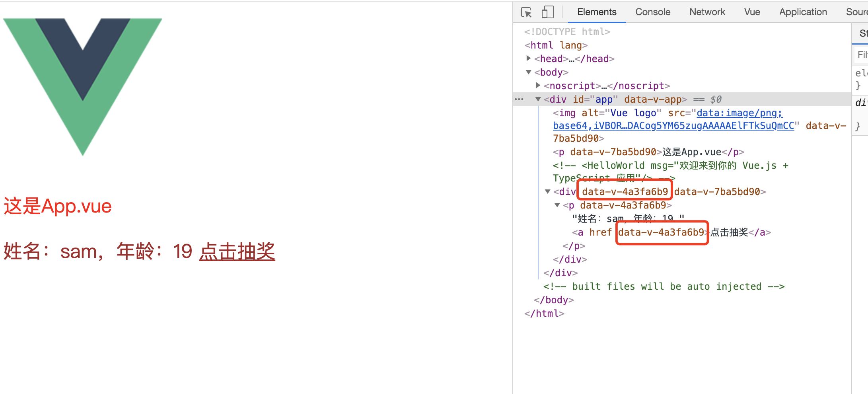
Task: Click the Styles filter input field
Action: (861, 55)
